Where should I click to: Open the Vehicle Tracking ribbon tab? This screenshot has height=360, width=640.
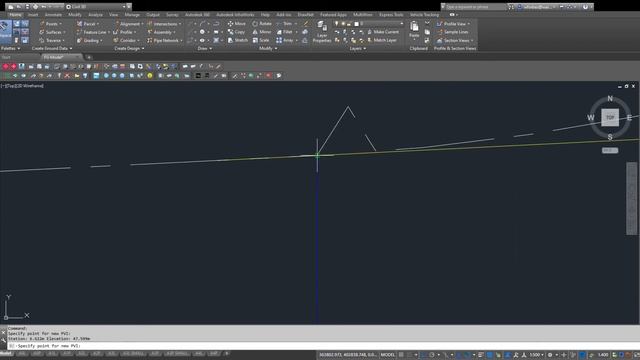(424, 15)
